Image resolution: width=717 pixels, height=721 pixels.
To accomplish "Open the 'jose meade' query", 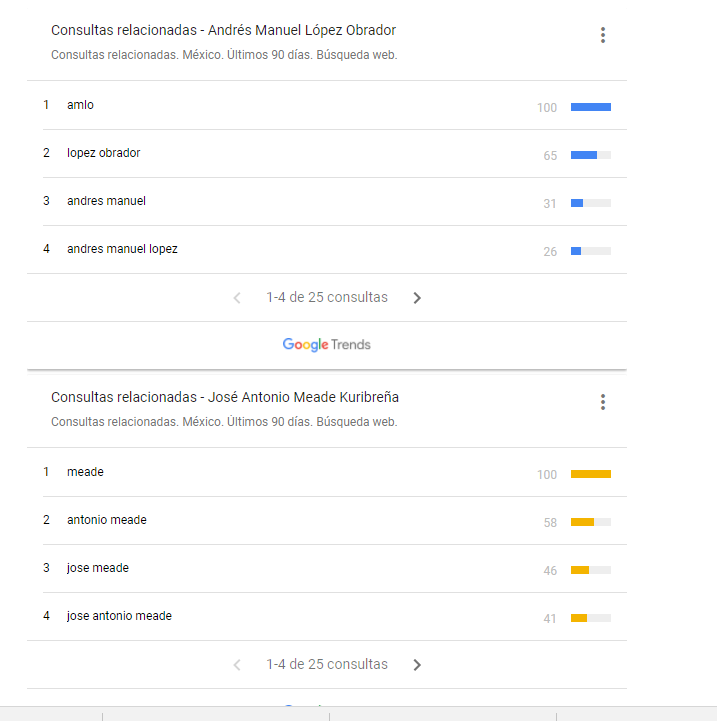I will 98,568.
